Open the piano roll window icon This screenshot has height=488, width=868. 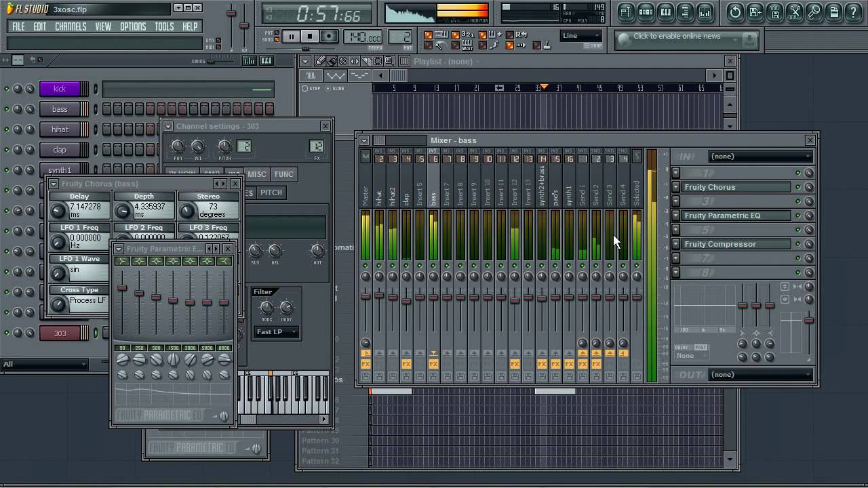tap(665, 12)
